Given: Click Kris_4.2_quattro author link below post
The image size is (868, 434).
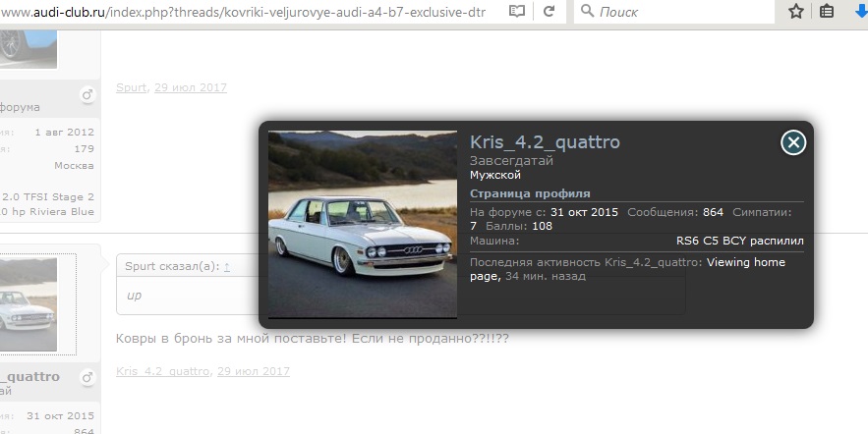Looking at the screenshot, I should [162, 371].
